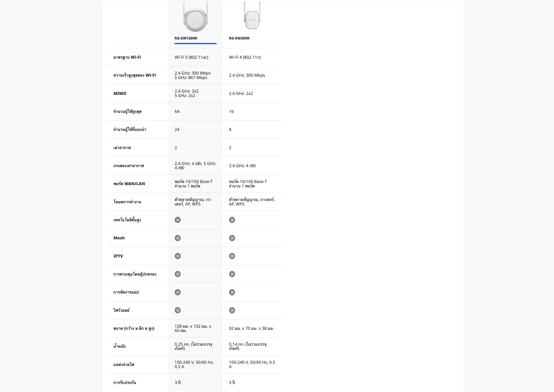
Task: Click the parental control cross icon for RG-EW1200R
Action: click(x=178, y=274)
